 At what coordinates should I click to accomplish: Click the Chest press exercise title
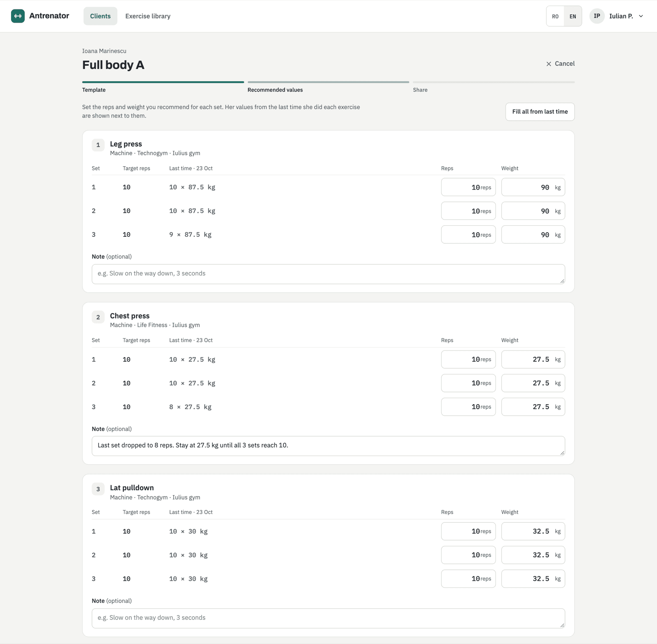(130, 316)
